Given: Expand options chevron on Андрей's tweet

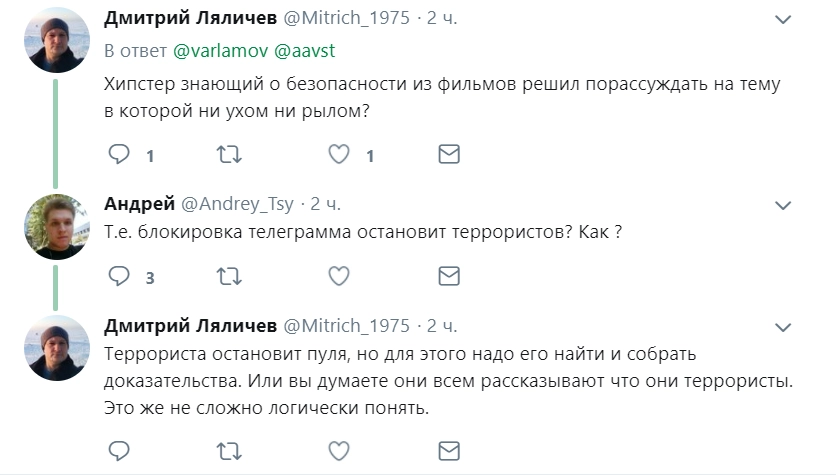Looking at the screenshot, I should (x=787, y=204).
